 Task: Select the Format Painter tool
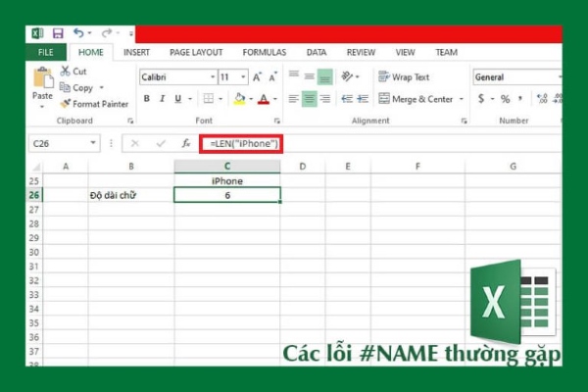pyautogui.click(x=66, y=104)
